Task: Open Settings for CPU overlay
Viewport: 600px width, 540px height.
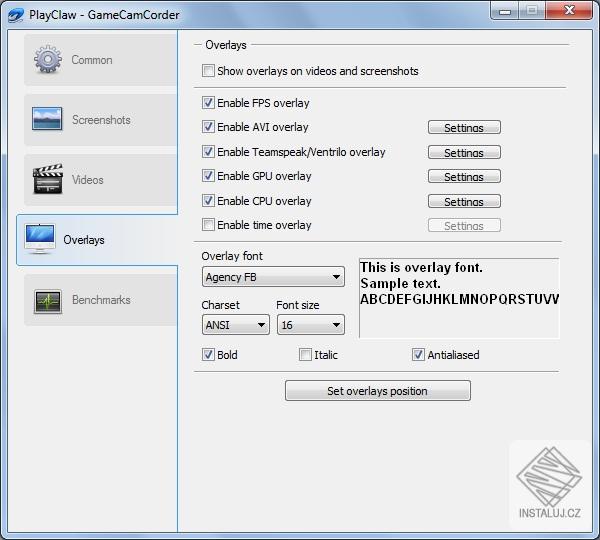Action: click(464, 201)
